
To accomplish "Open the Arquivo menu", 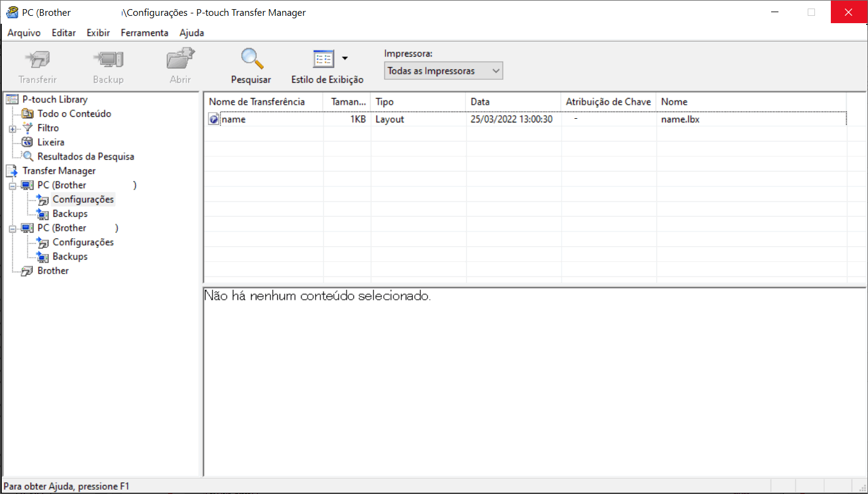I will click(x=24, y=33).
